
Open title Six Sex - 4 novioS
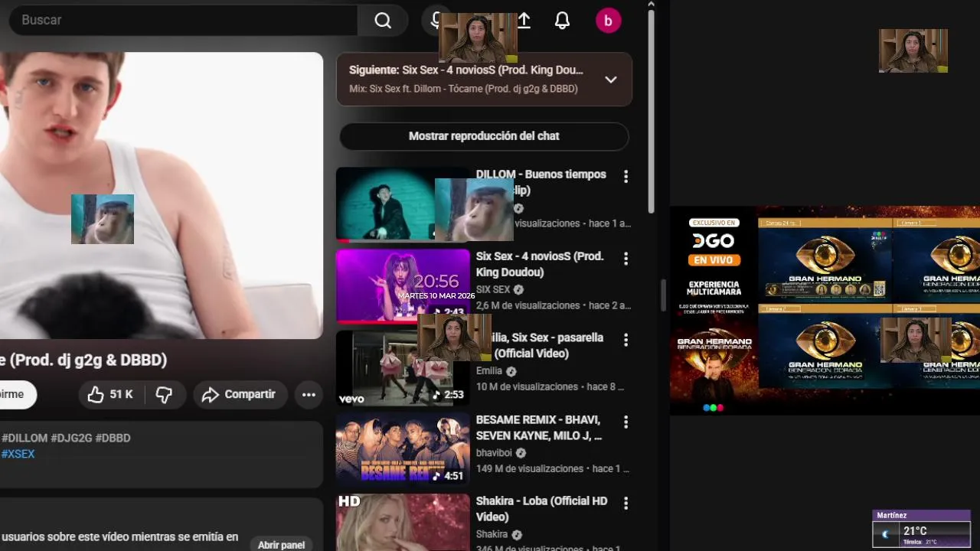point(540,264)
